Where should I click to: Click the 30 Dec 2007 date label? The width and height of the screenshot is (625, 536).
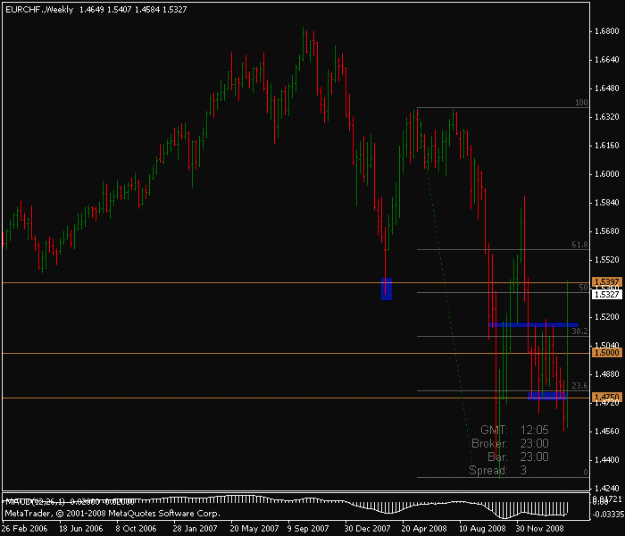coord(368,529)
